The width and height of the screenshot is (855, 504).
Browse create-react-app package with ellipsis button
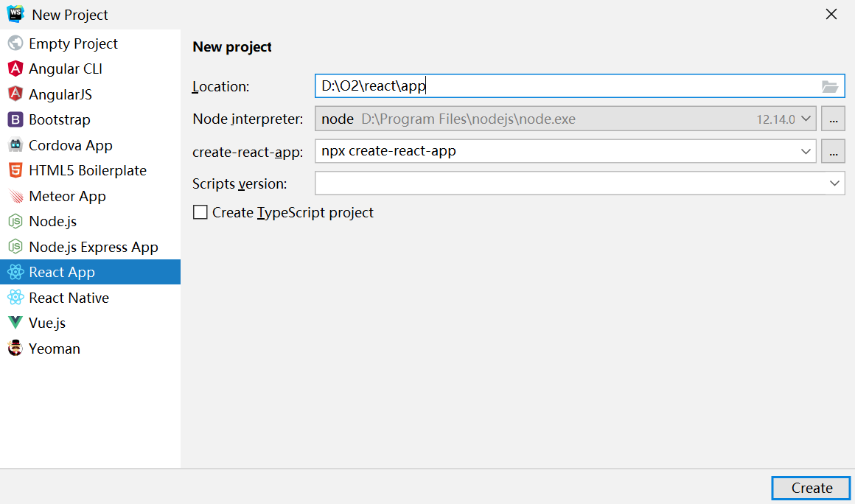(833, 152)
